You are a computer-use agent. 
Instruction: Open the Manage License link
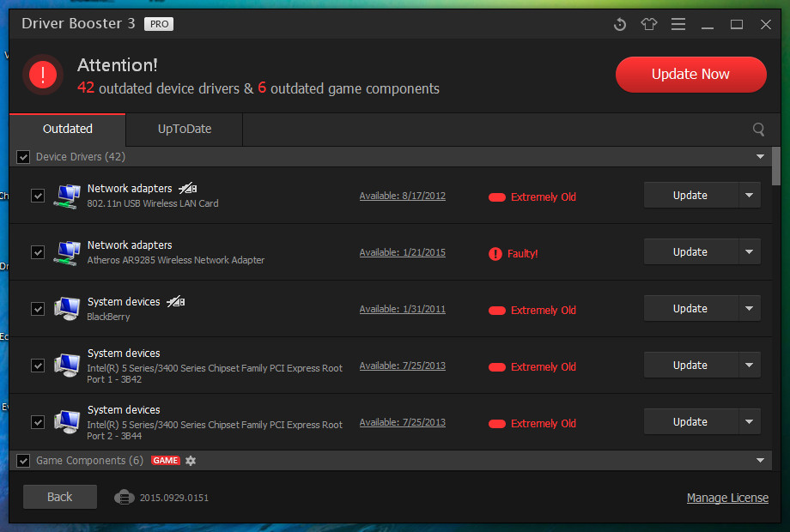[727, 498]
